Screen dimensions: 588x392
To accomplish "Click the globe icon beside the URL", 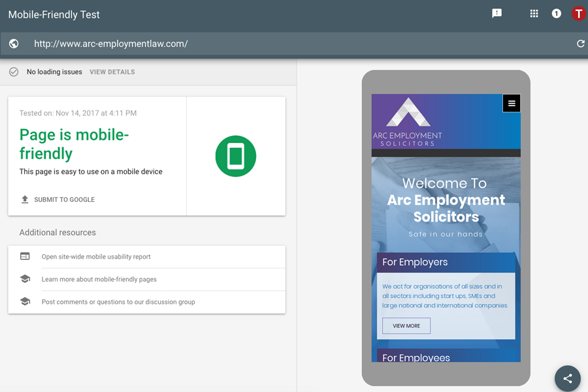I will [14, 44].
